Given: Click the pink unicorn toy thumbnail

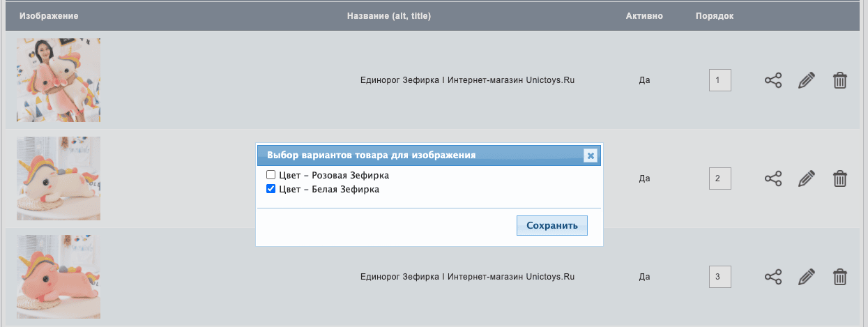Looking at the screenshot, I should 59,277.
